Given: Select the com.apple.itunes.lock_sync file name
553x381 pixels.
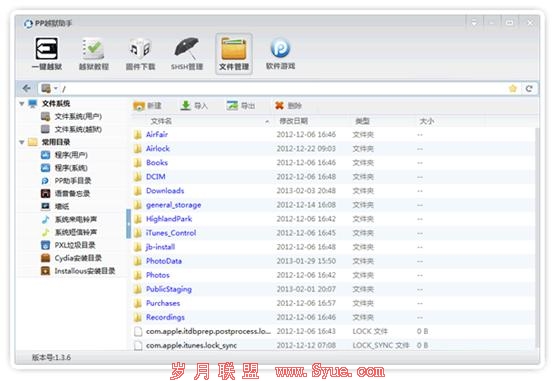Looking at the screenshot, I should [x=191, y=345].
